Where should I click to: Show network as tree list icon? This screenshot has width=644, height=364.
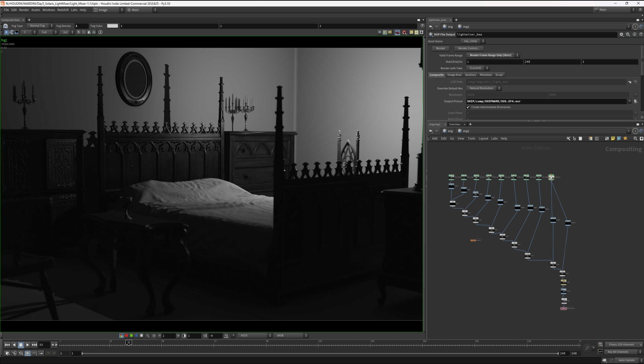pos(574,138)
